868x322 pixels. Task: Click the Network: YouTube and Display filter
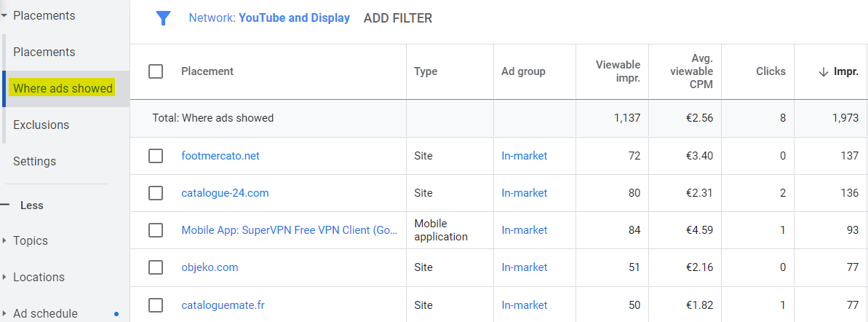(269, 18)
